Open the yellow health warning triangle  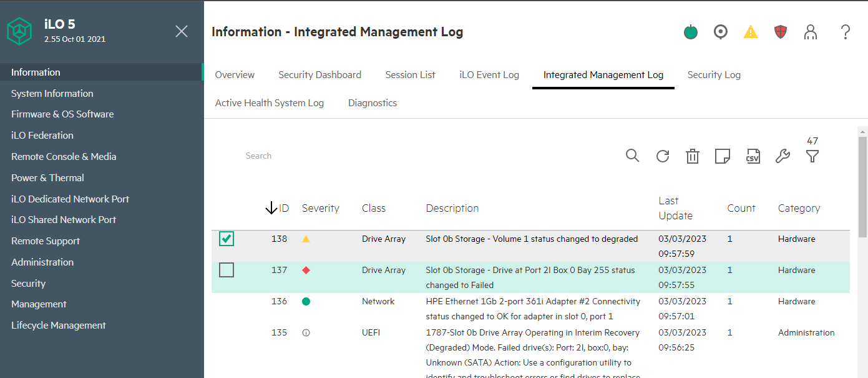[x=750, y=31]
